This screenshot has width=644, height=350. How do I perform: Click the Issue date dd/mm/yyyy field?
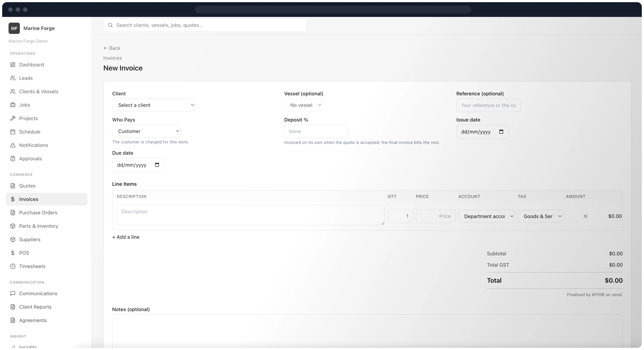click(x=483, y=132)
